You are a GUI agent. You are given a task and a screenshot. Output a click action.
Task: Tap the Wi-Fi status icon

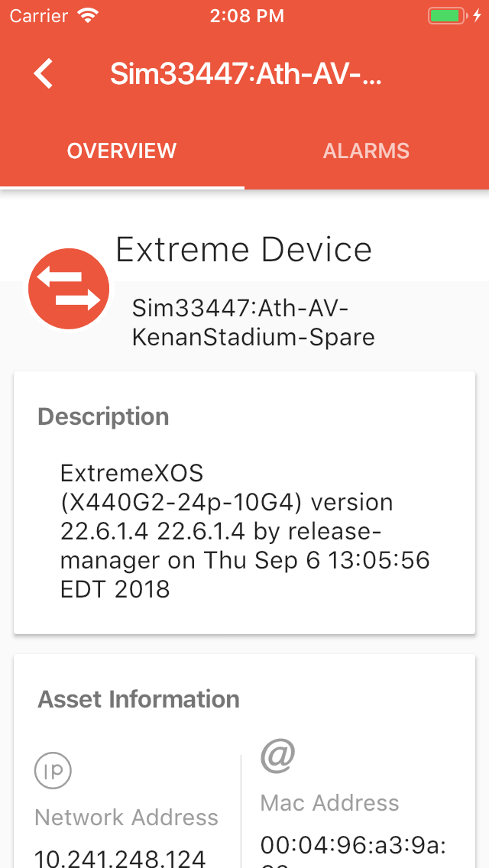(89, 15)
